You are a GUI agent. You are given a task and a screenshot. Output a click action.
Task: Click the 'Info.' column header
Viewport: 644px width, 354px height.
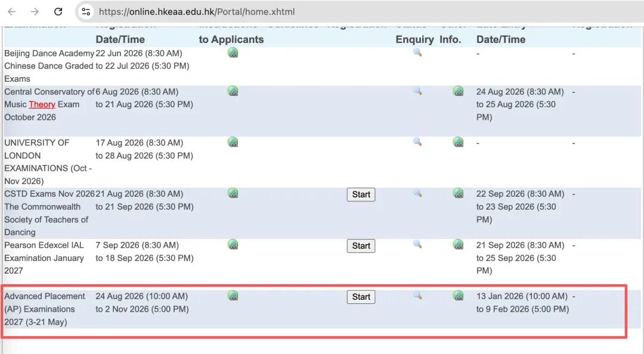[x=450, y=39]
